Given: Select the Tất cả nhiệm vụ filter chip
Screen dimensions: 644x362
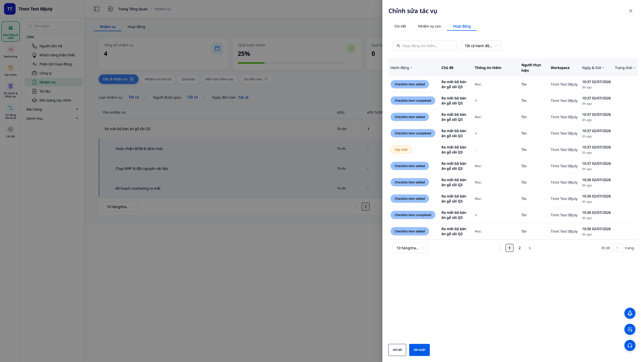Looking at the screenshot, I should pos(118,79).
